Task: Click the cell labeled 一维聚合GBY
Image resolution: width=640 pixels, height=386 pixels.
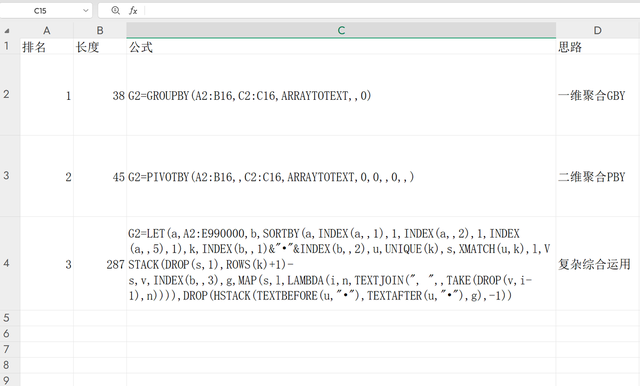Action: coord(598,95)
